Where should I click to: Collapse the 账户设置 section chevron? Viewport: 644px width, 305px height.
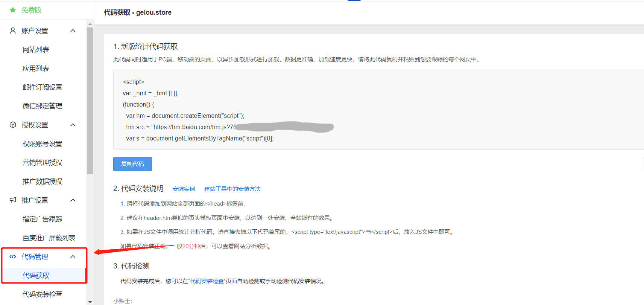coord(73,30)
